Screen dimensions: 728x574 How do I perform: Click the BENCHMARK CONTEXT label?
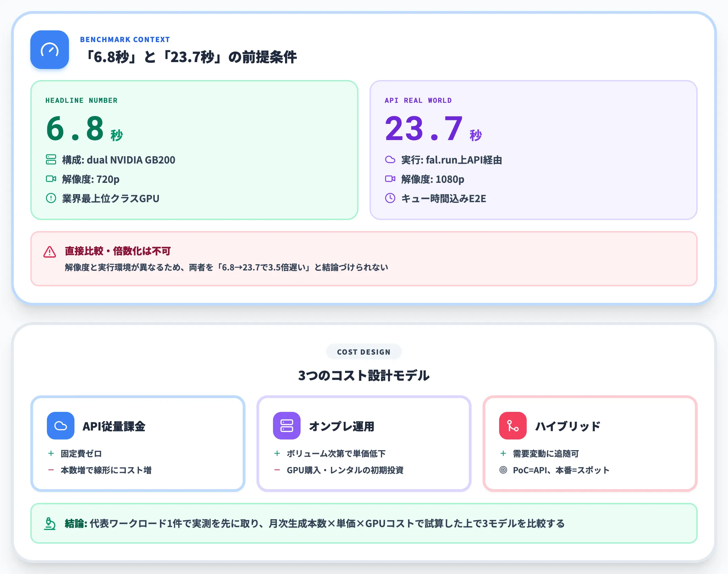[125, 40]
